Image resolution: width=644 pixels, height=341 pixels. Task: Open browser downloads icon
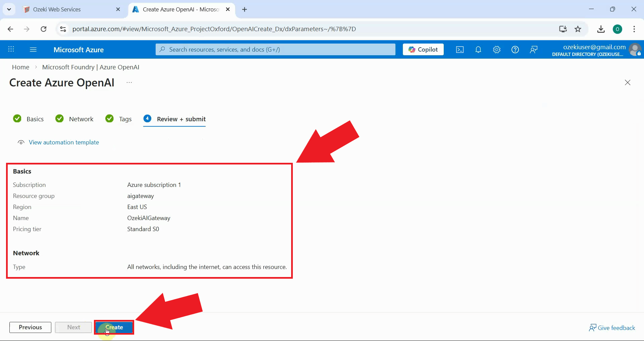(601, 29)
